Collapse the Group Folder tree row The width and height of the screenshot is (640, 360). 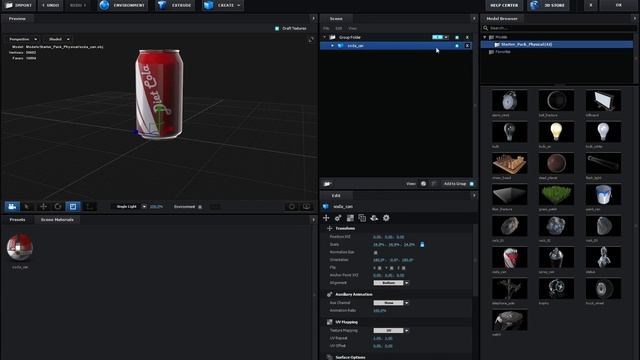point(325,37)
